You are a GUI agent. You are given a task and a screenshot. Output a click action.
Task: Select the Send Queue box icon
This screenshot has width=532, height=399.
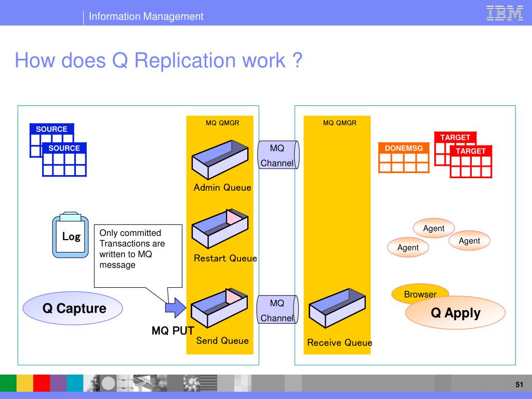220,308
